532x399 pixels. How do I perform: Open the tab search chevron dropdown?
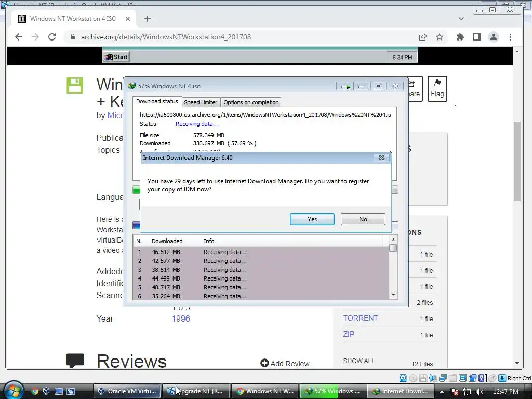(x=461, y=19)
